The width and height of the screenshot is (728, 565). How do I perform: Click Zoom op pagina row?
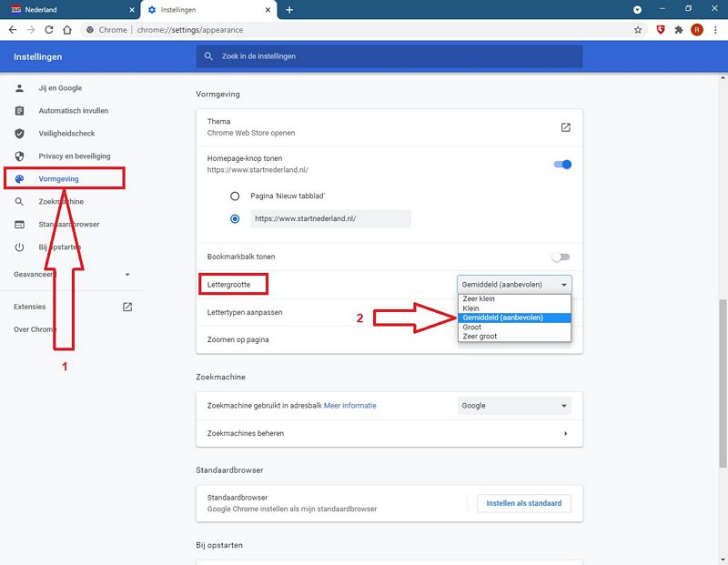(x=325, y=340)
